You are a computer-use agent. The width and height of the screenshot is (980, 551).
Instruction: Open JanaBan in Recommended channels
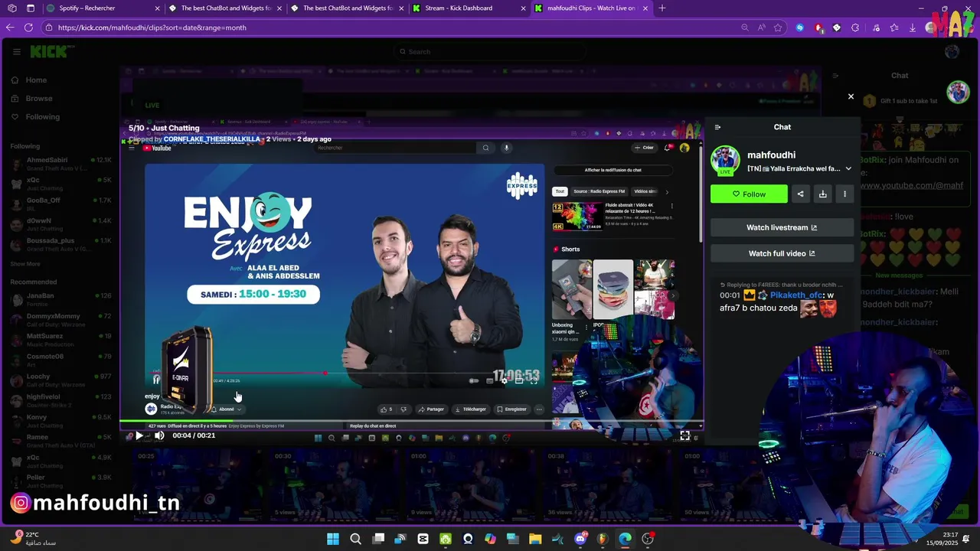60,299
